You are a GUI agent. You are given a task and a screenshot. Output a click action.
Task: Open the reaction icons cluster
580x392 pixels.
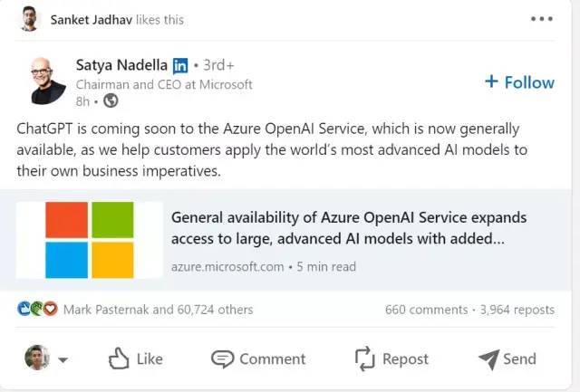[37, 309]
